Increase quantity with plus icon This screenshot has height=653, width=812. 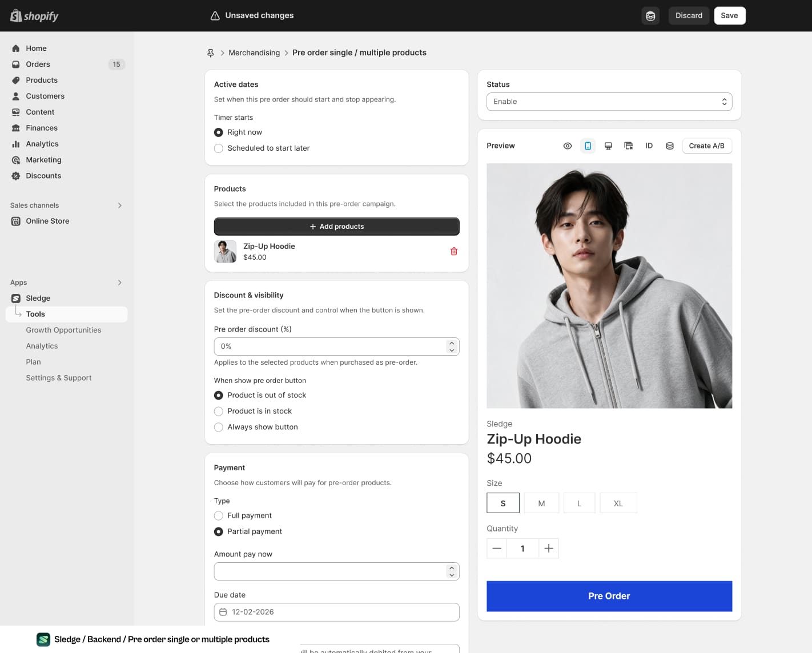pos(549,549)
